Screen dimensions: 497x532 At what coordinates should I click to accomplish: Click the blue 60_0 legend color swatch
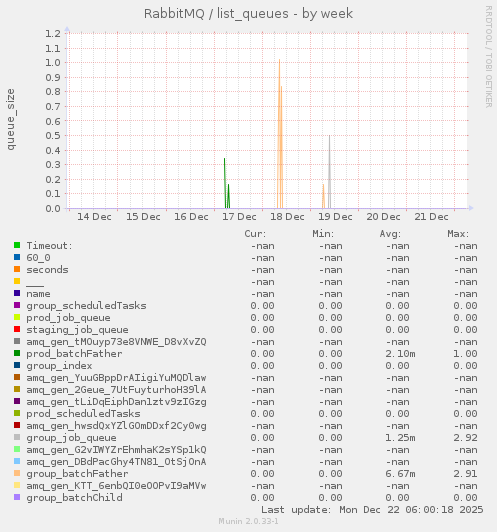(x=17, y=257)
